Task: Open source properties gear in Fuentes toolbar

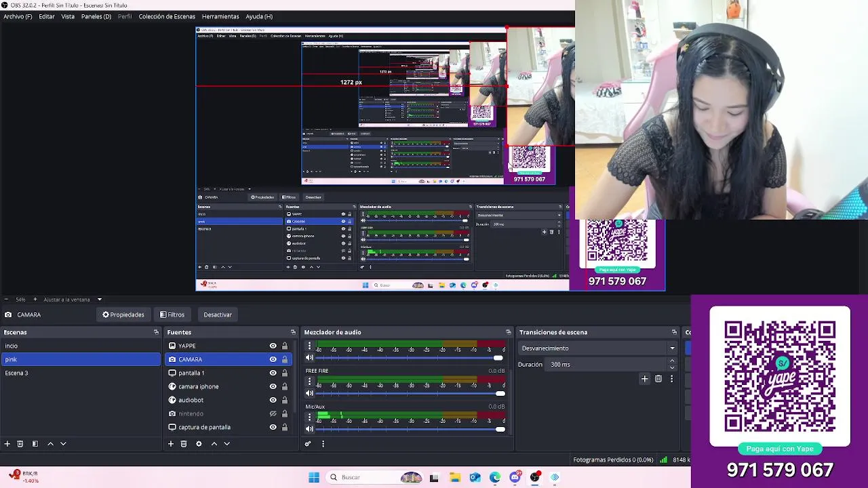Action: pos(199,444)
